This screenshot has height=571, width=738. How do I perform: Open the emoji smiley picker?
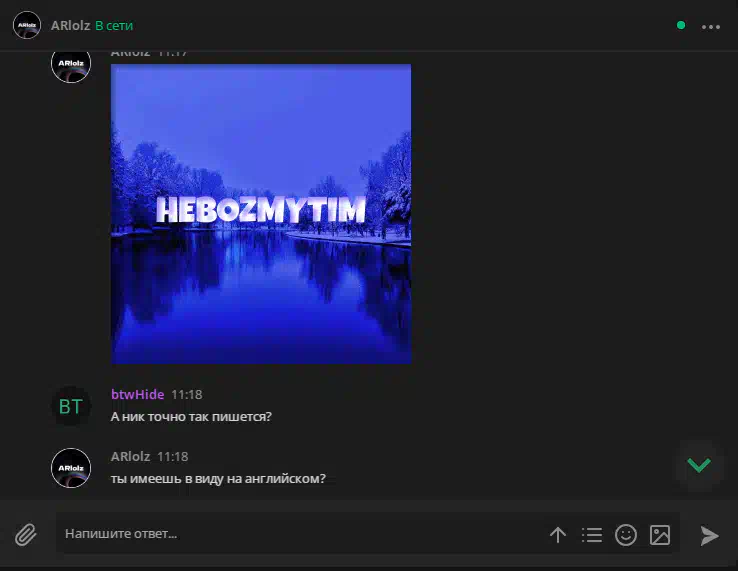[x=626, y=535]
